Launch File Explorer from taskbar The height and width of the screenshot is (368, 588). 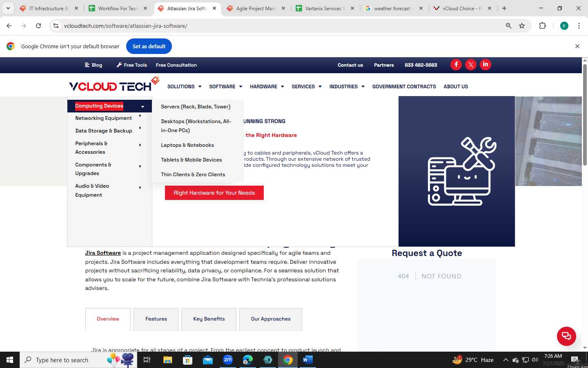tap(167, 360)
